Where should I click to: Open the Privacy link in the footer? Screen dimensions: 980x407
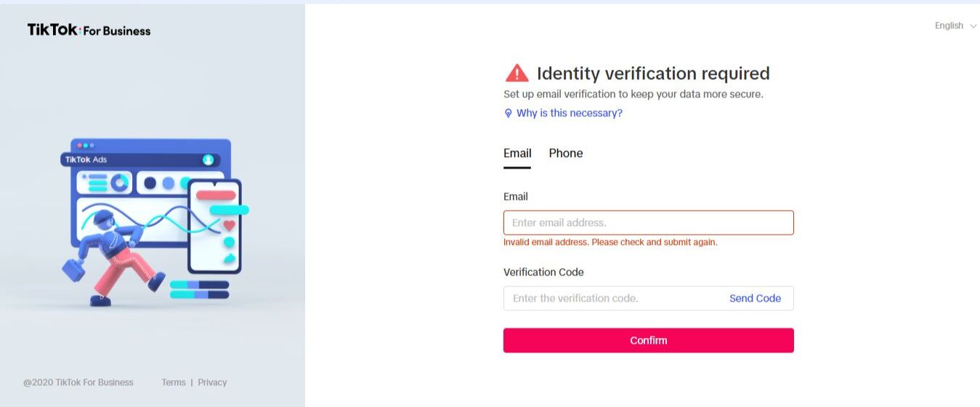212,382
